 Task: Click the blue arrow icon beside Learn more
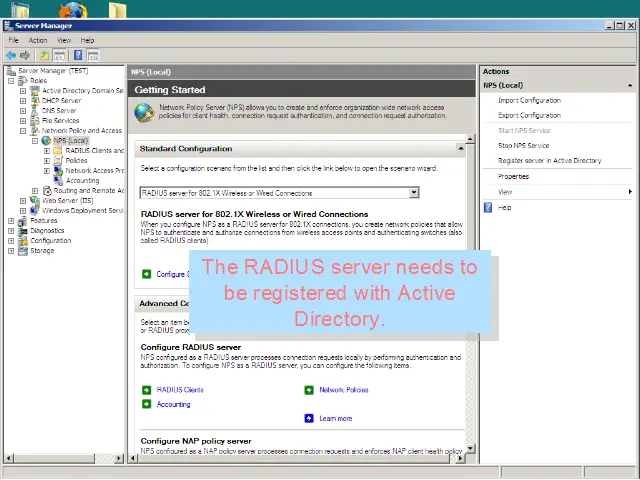(309, 418)
